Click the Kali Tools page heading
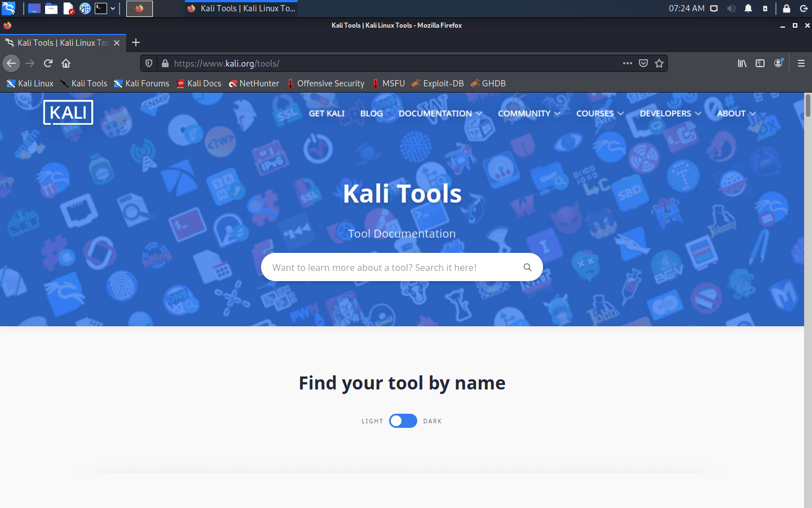This screenshot has width=812, height=508. 402,194
